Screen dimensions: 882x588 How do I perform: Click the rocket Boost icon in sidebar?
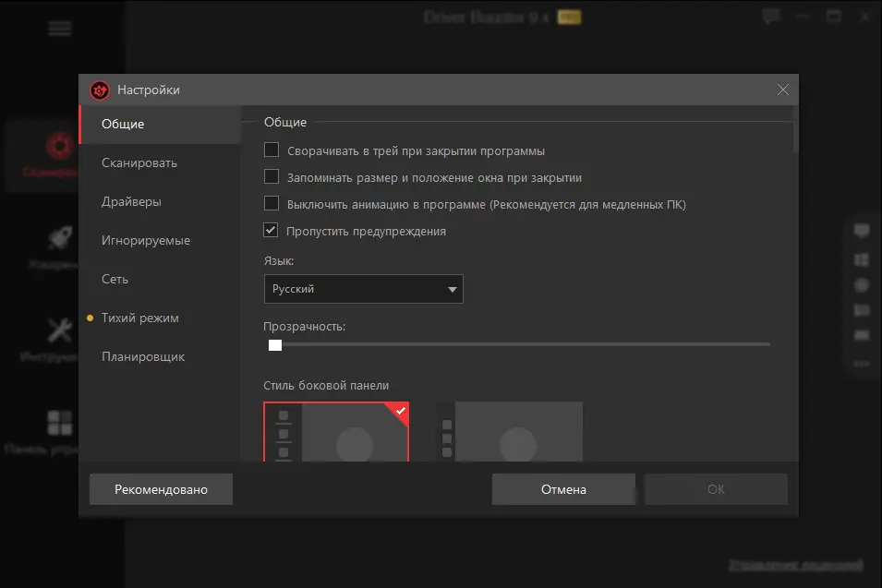point(60,238)
